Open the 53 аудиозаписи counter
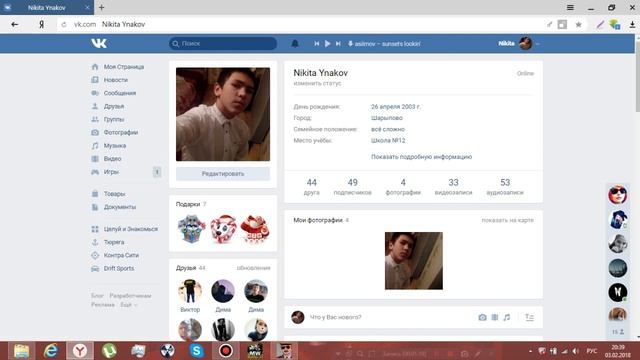The height and width of the screenshot is (360, 640). click(x=505, y=187)
